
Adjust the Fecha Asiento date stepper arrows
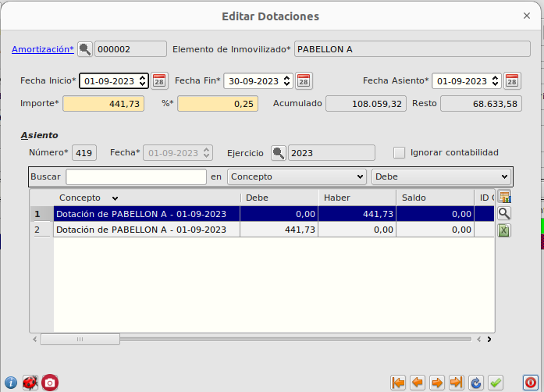(x=496, y=81)
